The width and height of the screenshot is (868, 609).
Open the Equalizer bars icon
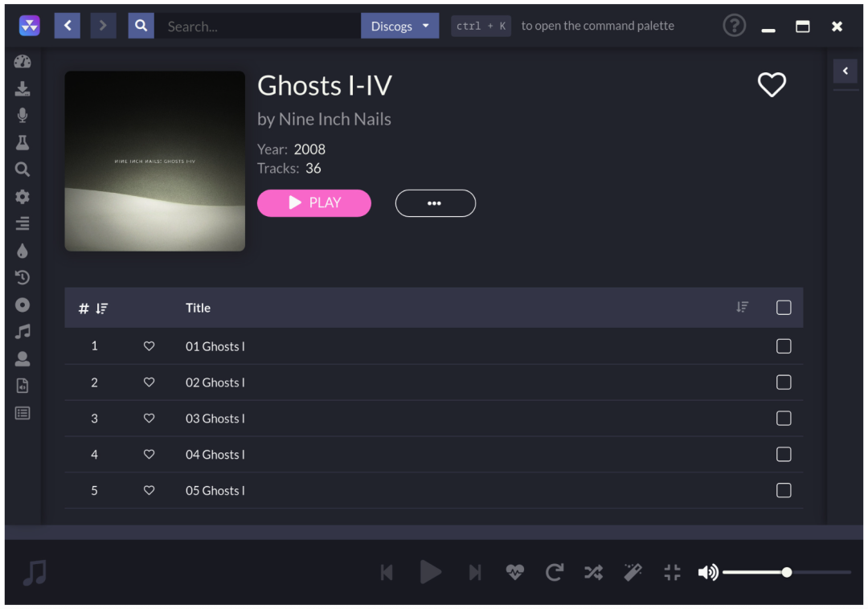tap(23, 223)
